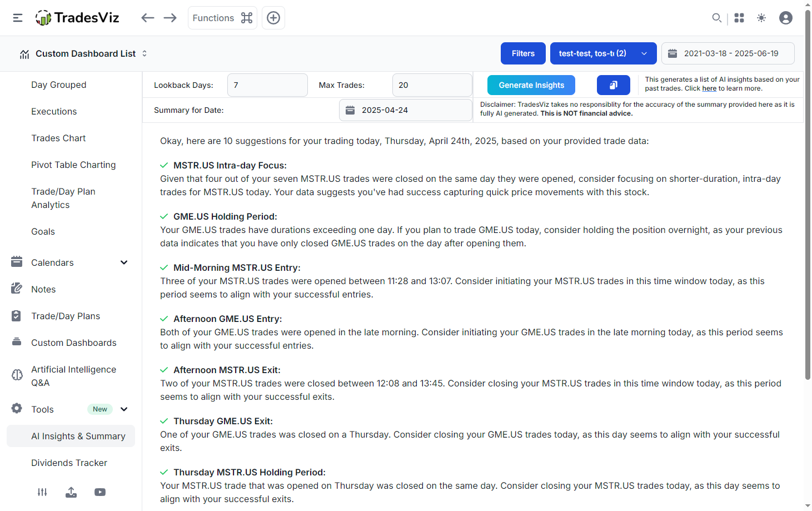Click the Generate Insights button

[531, 85]
